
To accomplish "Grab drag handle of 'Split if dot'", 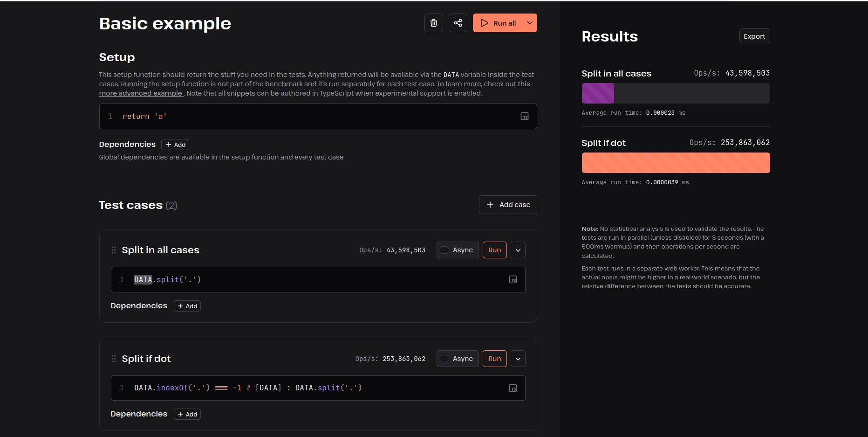I will tap(114, 359).
